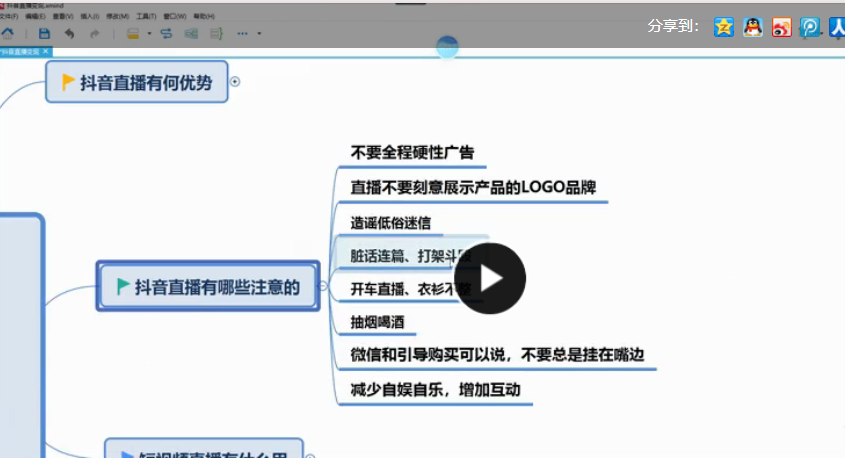The image size is (845, 458).
Task: Collapse the 抖音直播有哪些注意的 topic branch
Action: click(323, 286)
